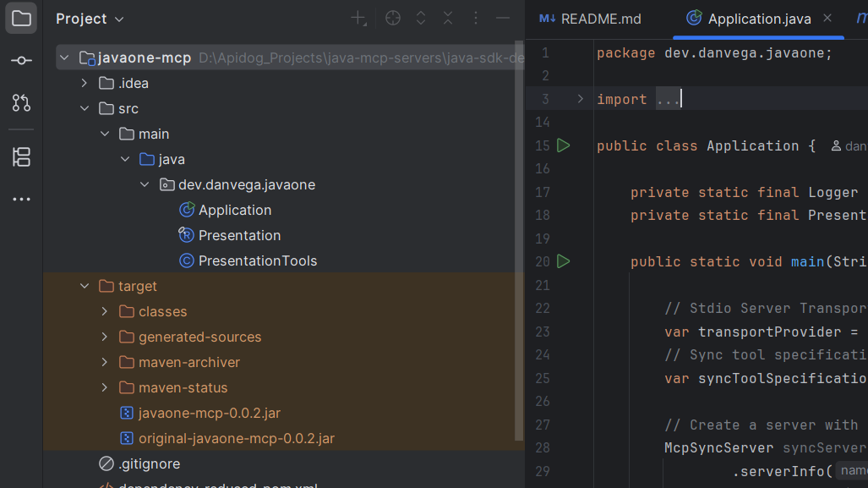Open the Project view dropdown
868x488 pixels.
click(90, 19)
